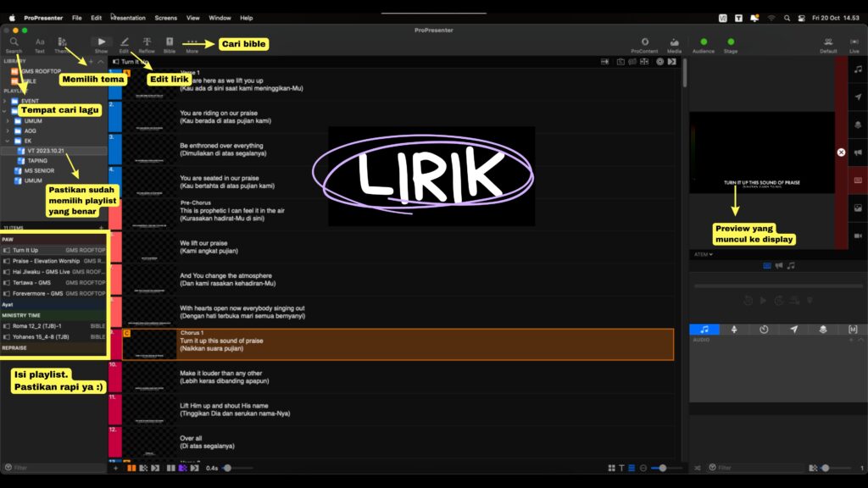Open Praise - Elevation Worship playlist item

click(53, 261)
